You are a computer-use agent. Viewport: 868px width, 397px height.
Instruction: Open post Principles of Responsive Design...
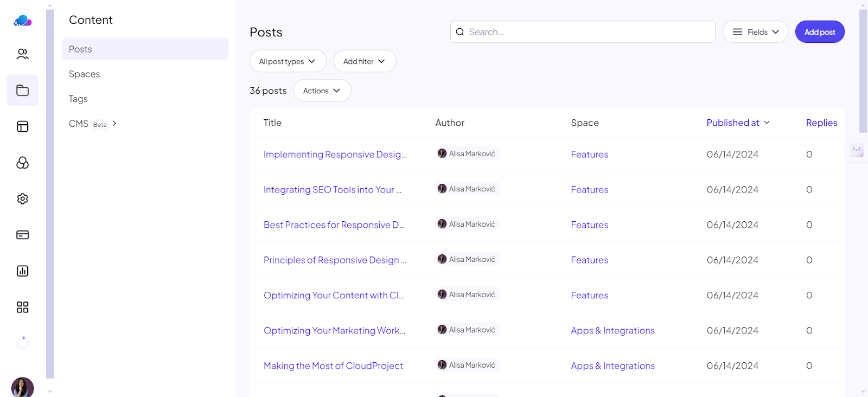pyautogui.click(x=335, y=260)
